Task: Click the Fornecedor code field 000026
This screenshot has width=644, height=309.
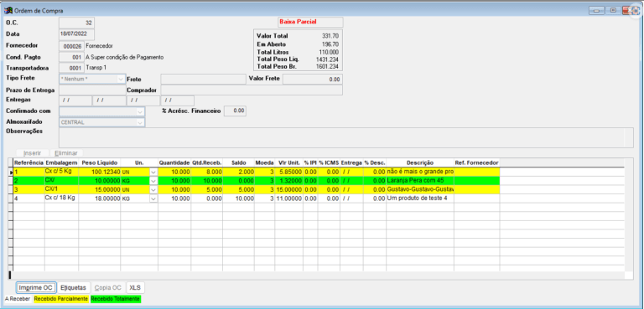Action: (x=71, y=46)
